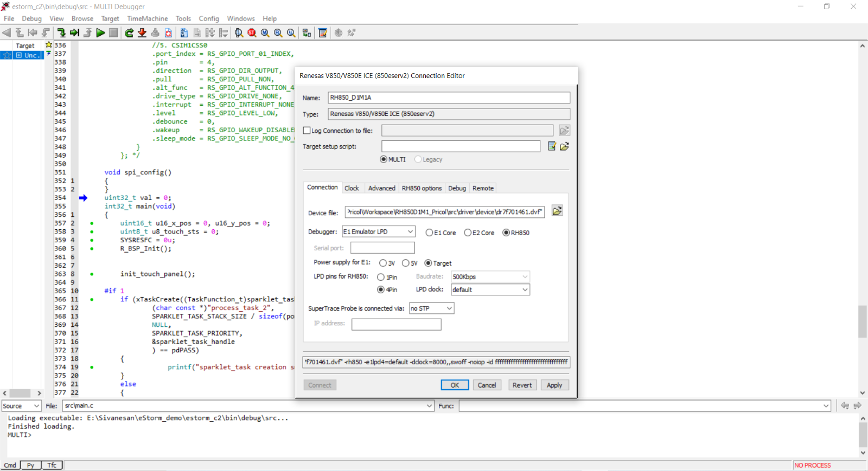Click the red download arrow icon
Viewport: 868px width, 471px height.
[x=142, y=33]
